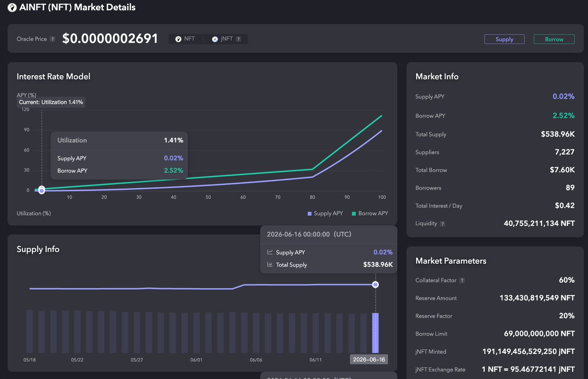This screenshot has width=588, height=379.
Task: Click the Borrow button
Action: (x=554, y=39)
